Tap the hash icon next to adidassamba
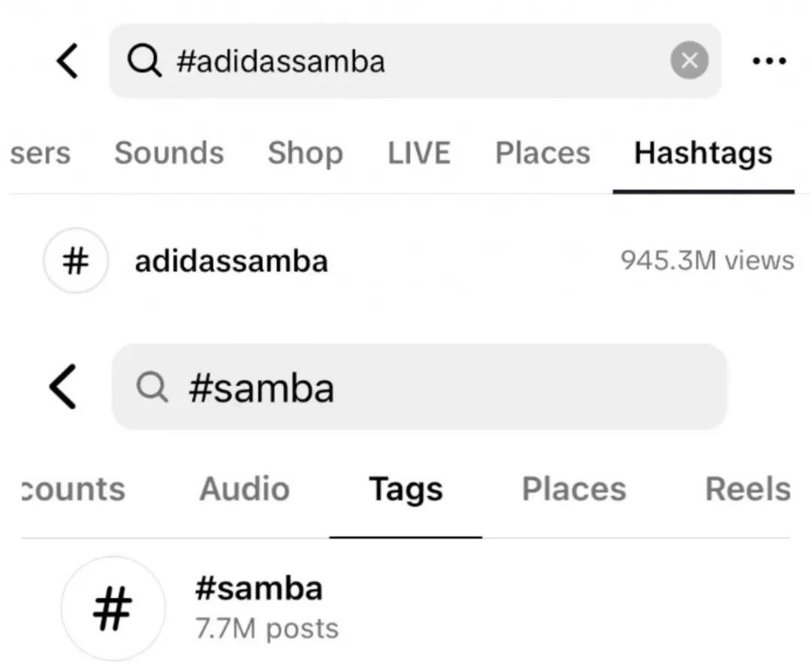Image resolution: width=811 pixels, height=672 pixels. (x=76, y=261)
